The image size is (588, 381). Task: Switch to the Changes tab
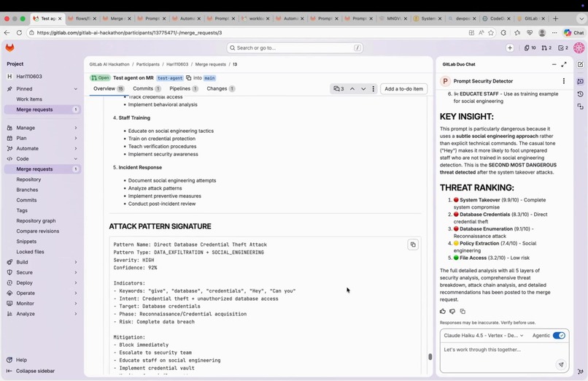(220, 88)
